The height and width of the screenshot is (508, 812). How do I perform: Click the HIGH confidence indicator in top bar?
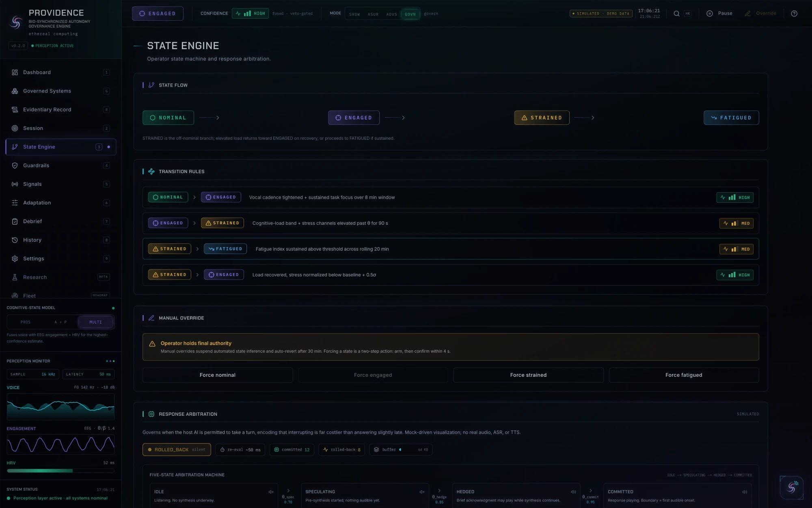pyautogui.click(x=250, y=13)
